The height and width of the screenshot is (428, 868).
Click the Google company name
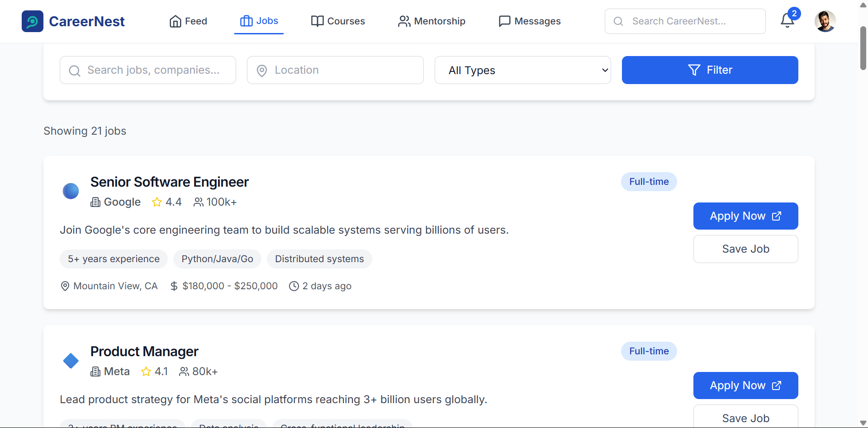click(x=122, y=202)
